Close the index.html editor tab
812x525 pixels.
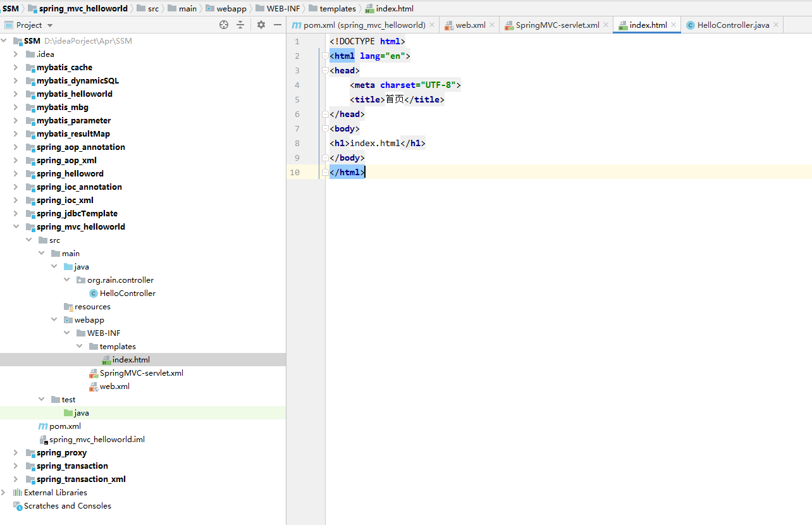tap(674, 25)
